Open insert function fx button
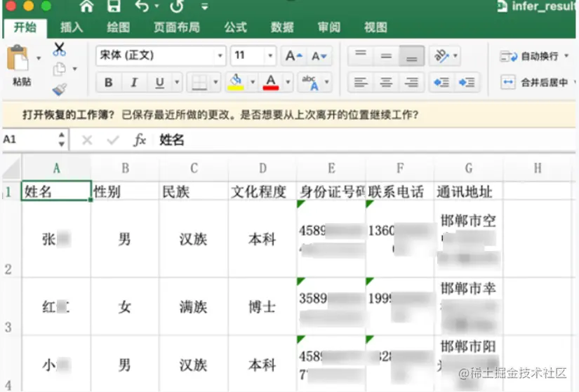The width and height of the screenshot is (579, 392). (x=140, y=140)
